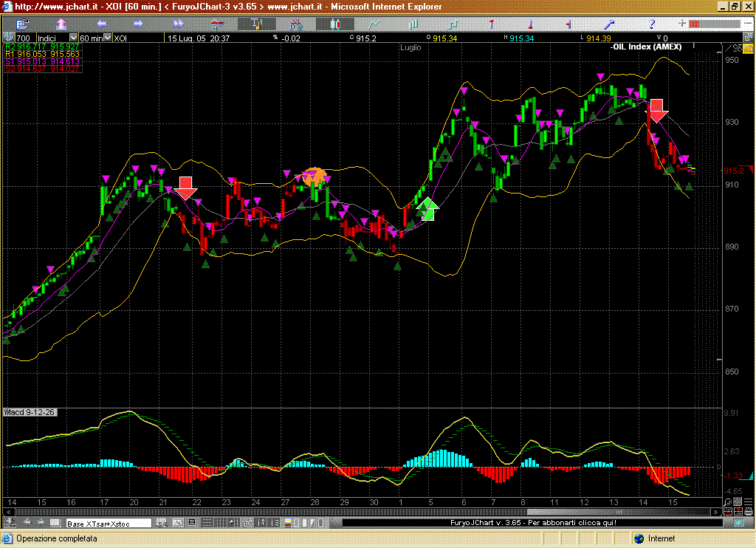Viewport: 756px width, 548px height.
Task: Click the Base XTsar+Xstoc template field
Action: click(x=108, y=523)
